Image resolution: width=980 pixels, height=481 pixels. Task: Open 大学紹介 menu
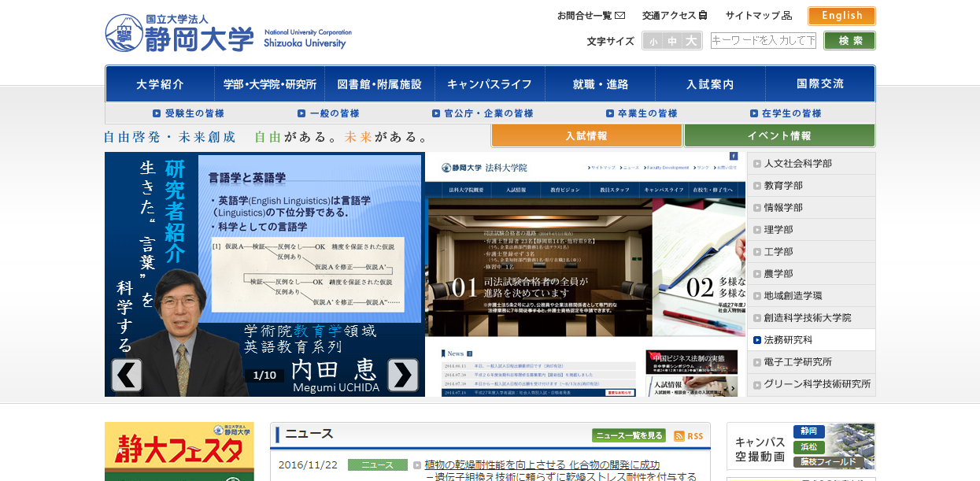pos(160,84)
